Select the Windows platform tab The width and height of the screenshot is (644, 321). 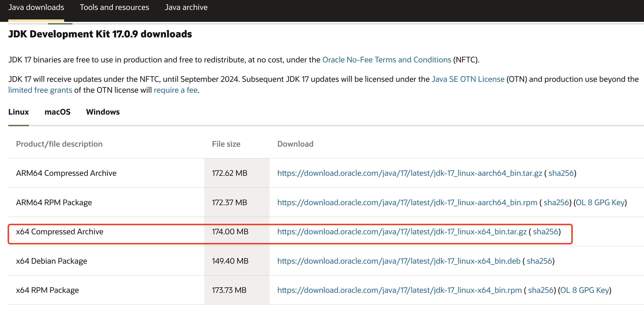pos(103,112)
